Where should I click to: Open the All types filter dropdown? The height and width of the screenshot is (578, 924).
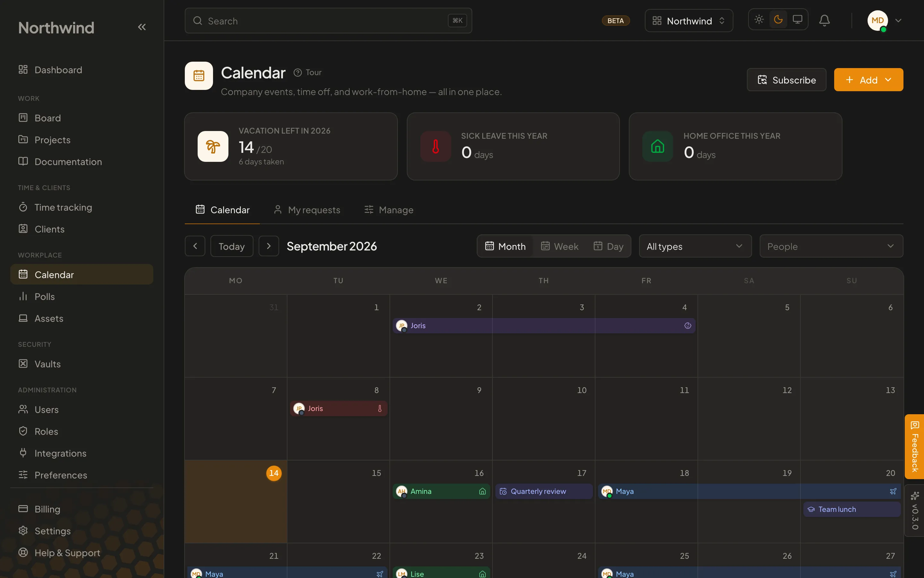[x=695, y=246]
